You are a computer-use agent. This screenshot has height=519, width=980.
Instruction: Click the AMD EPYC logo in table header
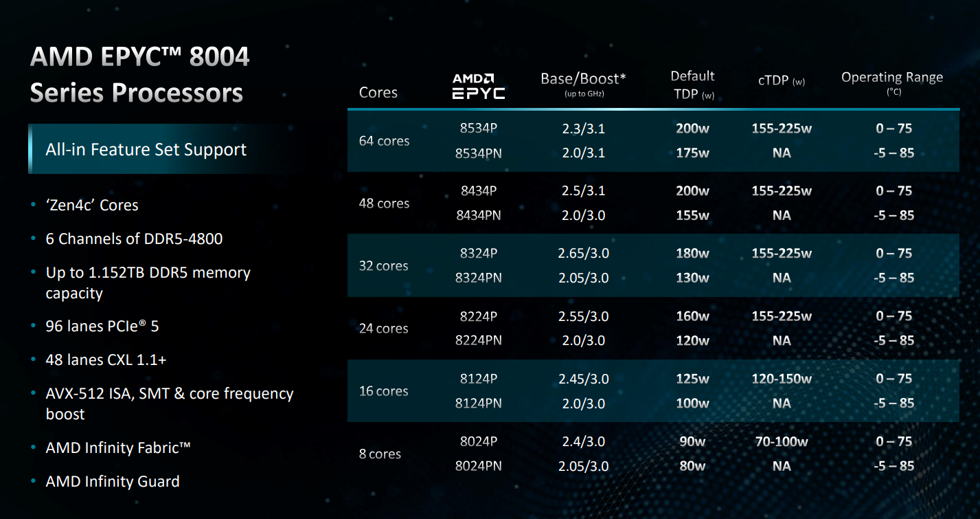[478, 87]
